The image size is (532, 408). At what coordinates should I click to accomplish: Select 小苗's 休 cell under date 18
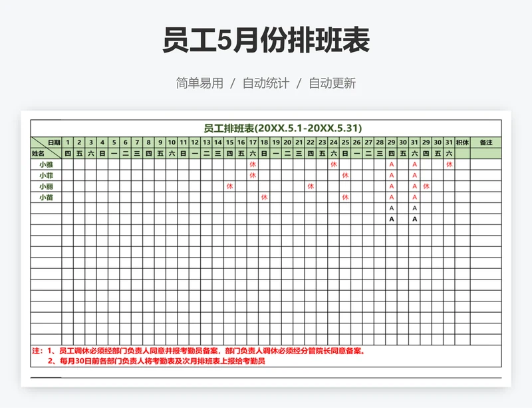coord(264,198)
